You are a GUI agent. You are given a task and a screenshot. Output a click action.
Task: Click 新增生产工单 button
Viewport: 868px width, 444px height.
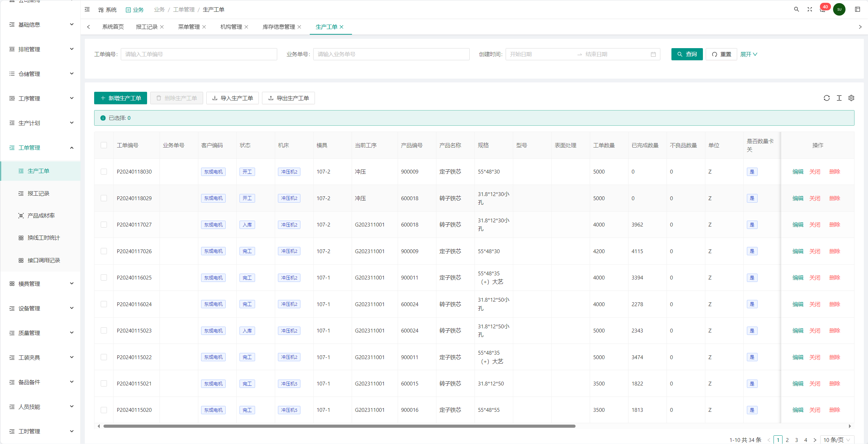coord(120,98)
